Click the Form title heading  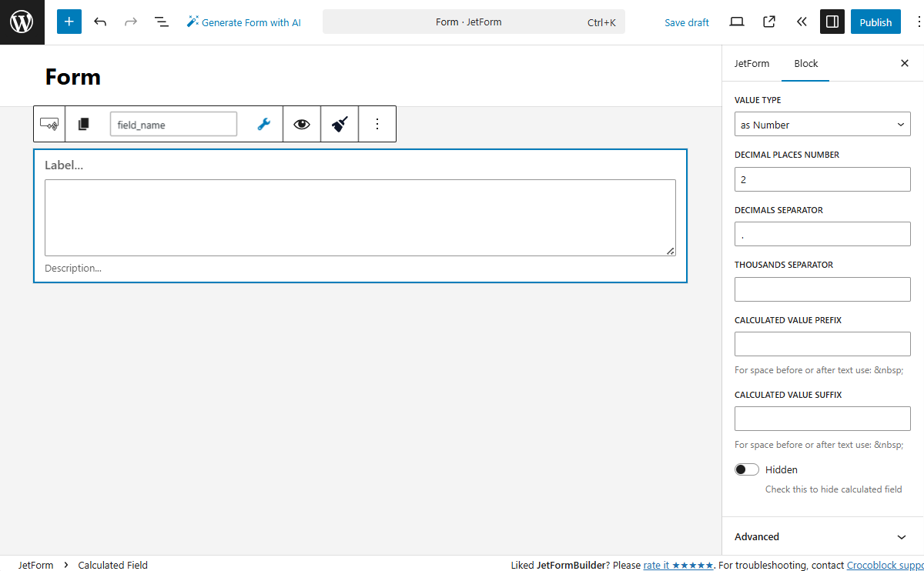[x=73, y=77]
